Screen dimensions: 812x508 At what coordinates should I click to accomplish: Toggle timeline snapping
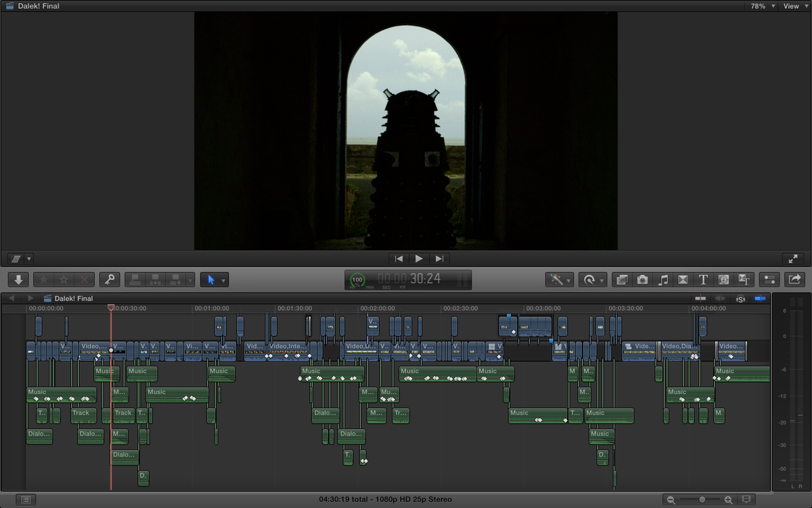pos(760,299)
